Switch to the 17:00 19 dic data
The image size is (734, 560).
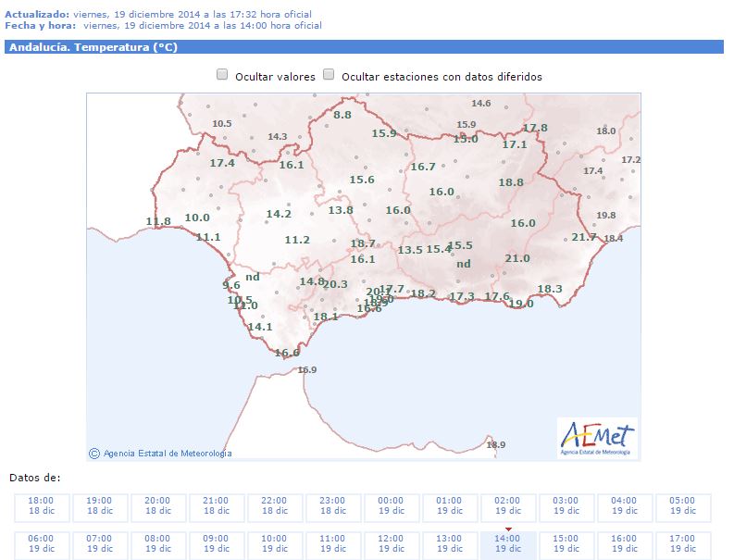[682, 543]
